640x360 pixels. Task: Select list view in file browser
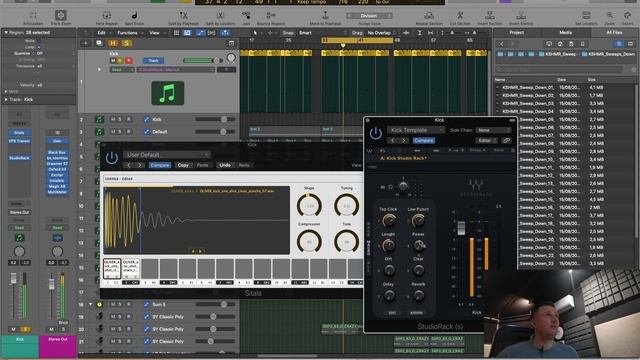coord(619,44)
